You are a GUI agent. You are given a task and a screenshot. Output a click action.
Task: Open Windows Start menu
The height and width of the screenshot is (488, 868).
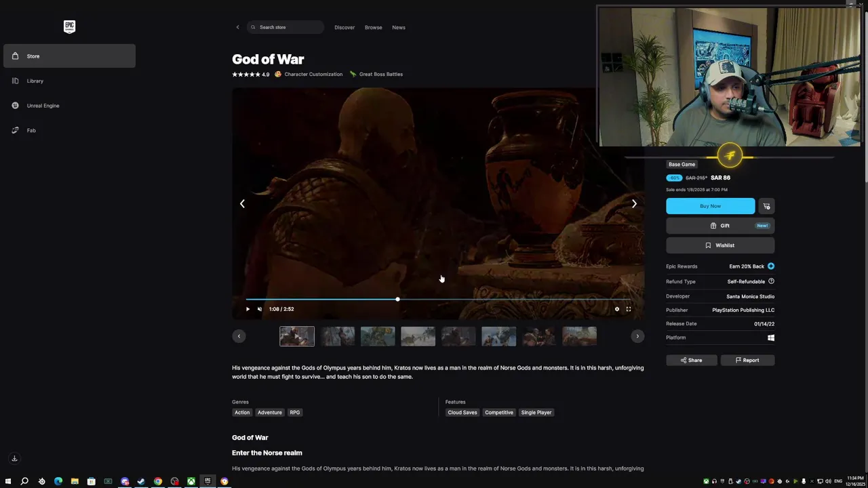(7, 481)
